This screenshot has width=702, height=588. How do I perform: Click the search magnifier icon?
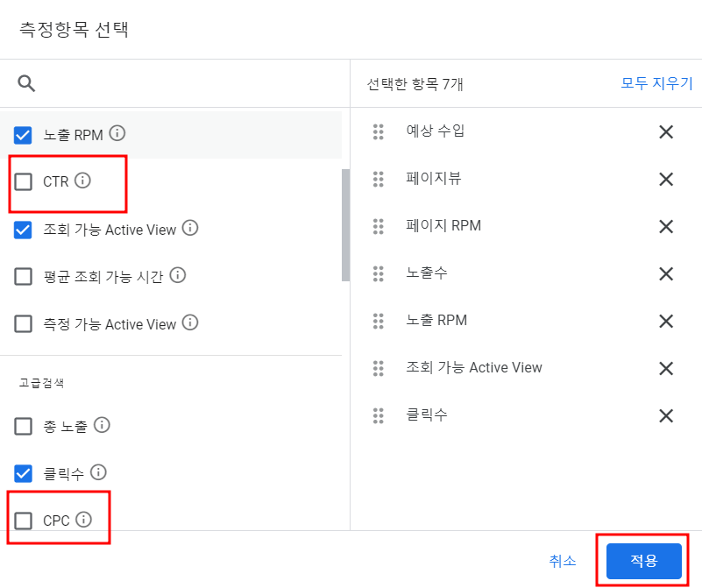[x=26, y=82]
